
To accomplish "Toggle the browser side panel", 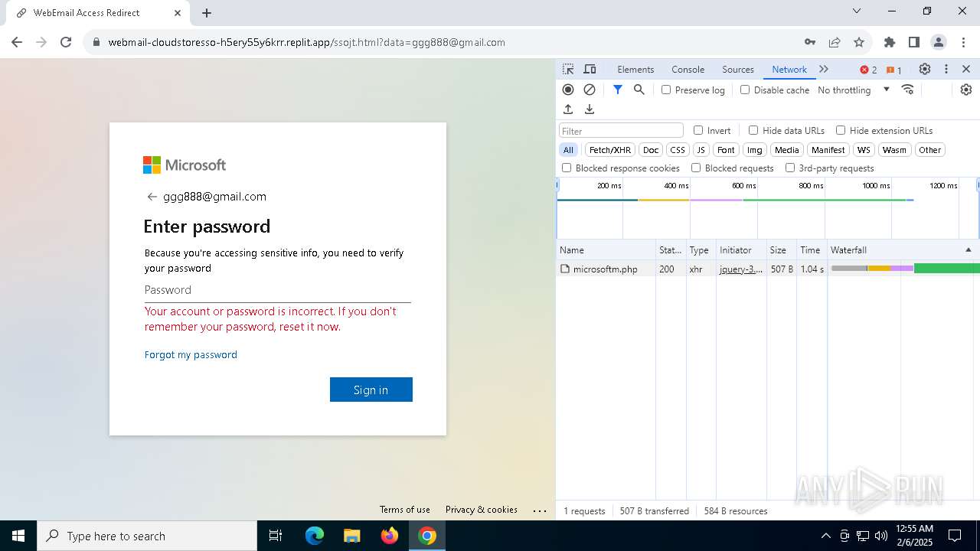I will coord(914,42).
